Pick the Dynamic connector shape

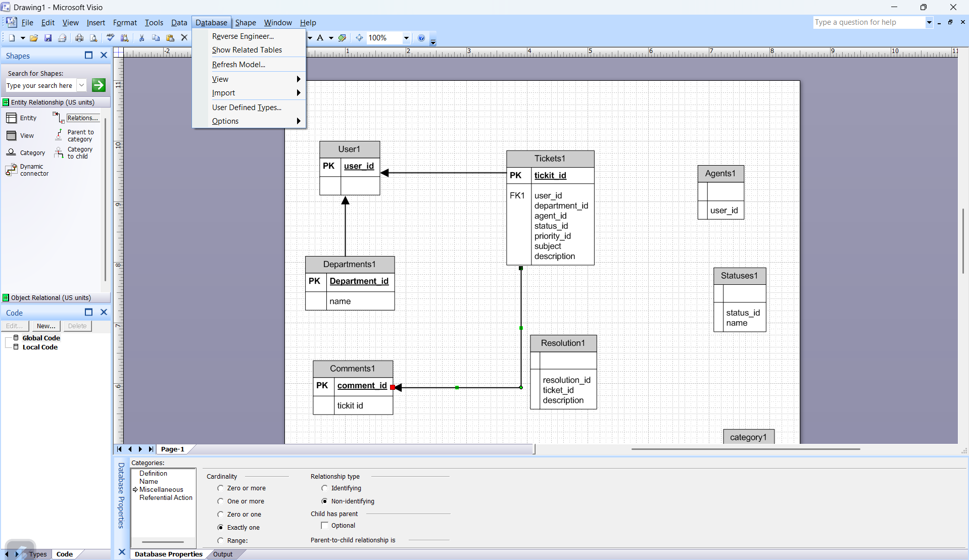pos(27,170)
